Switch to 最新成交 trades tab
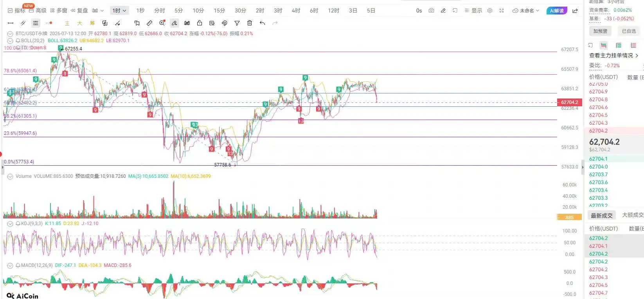Viewport: 644px width, 299px height. pyautogui.click(x=602, y=215)
